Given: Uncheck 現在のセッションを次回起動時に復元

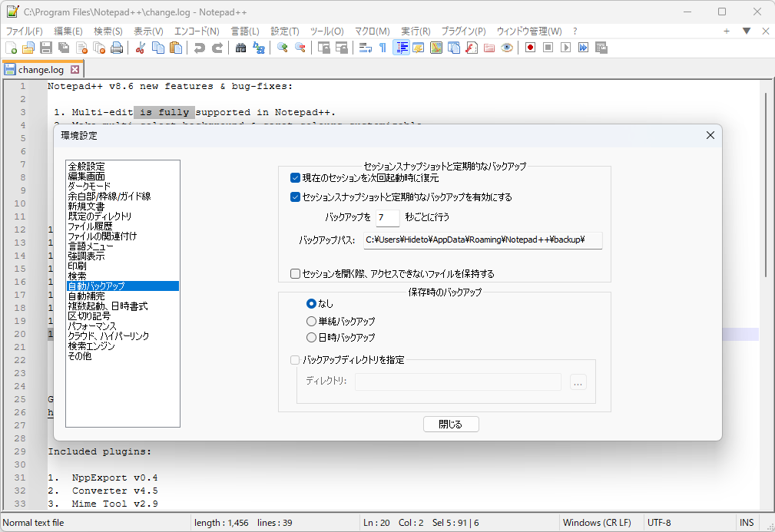Looking at the screenshot, I should (295, 177).
